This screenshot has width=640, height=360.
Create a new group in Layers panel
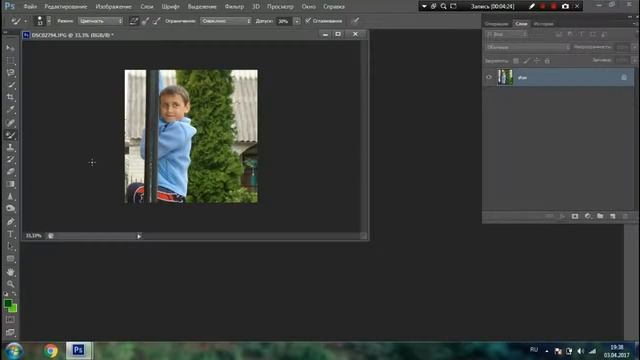[x=600, y=216]
